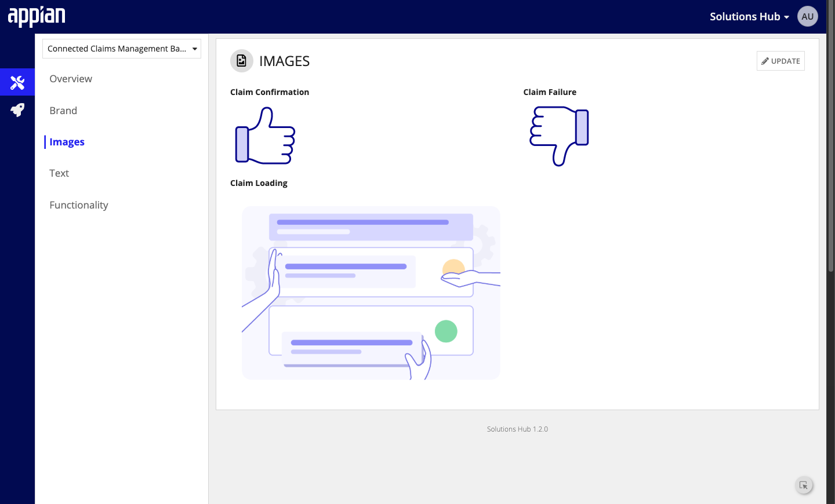Click the Claim Confirmation label
The image size is (835, 504).
tap(270, 92)
